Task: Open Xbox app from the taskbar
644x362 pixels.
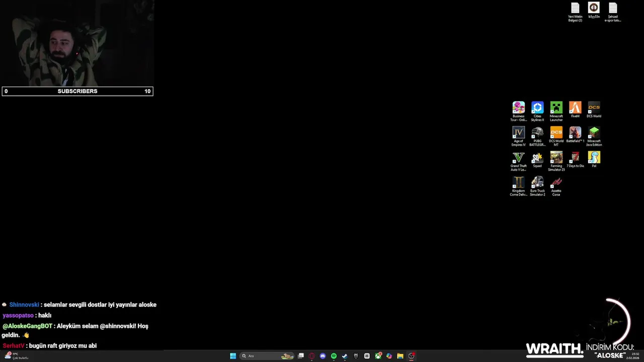Action: [378, 356]
